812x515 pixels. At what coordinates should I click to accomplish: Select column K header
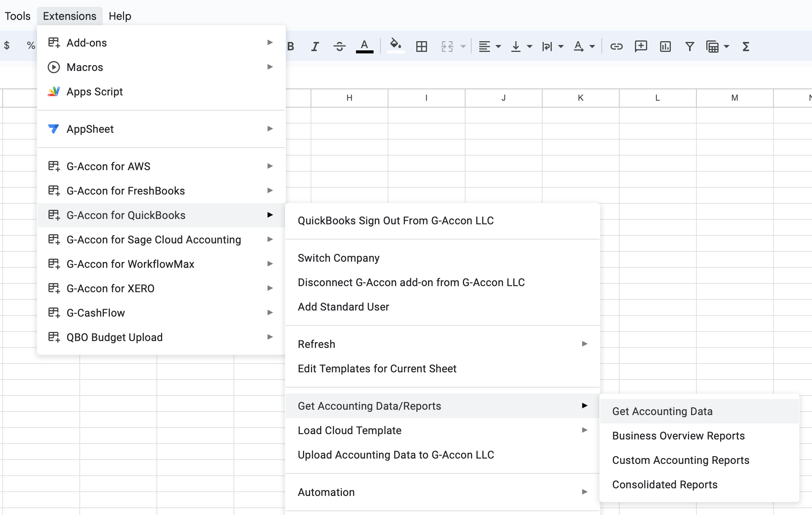(x=581, y=98)
